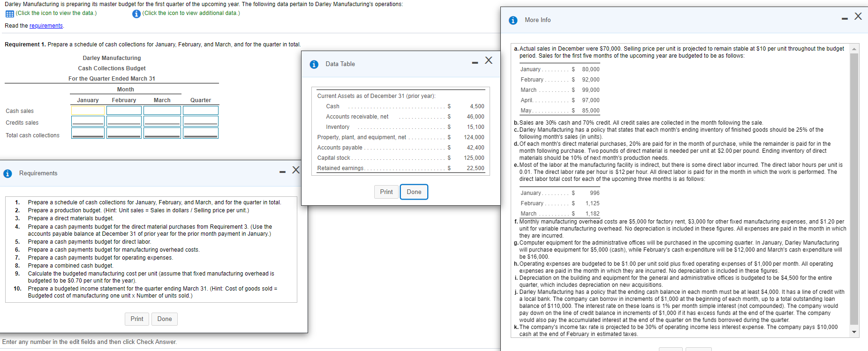Screen dimensions: 868x351
Task: Click the More Info vertical scrollbar thumb
Action: tap(854, 189)
